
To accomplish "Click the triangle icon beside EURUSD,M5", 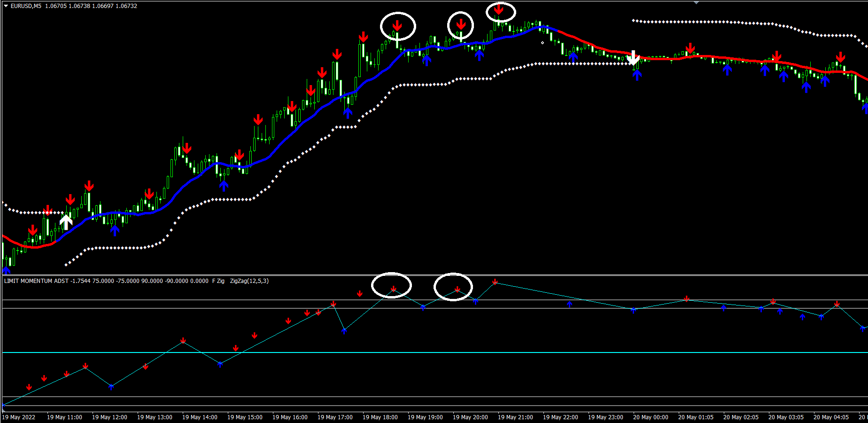I will tap(6, 6).
